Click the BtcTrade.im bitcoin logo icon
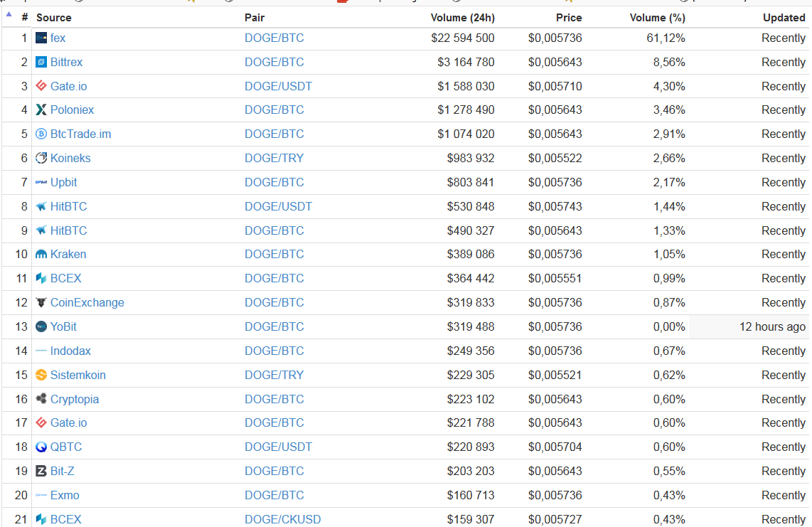Image resolution: width=812 pixels, height=527 pixels. pos(41,134)
